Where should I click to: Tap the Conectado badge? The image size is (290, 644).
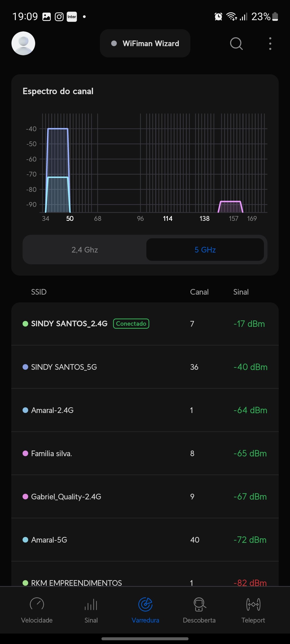point(131,324)
